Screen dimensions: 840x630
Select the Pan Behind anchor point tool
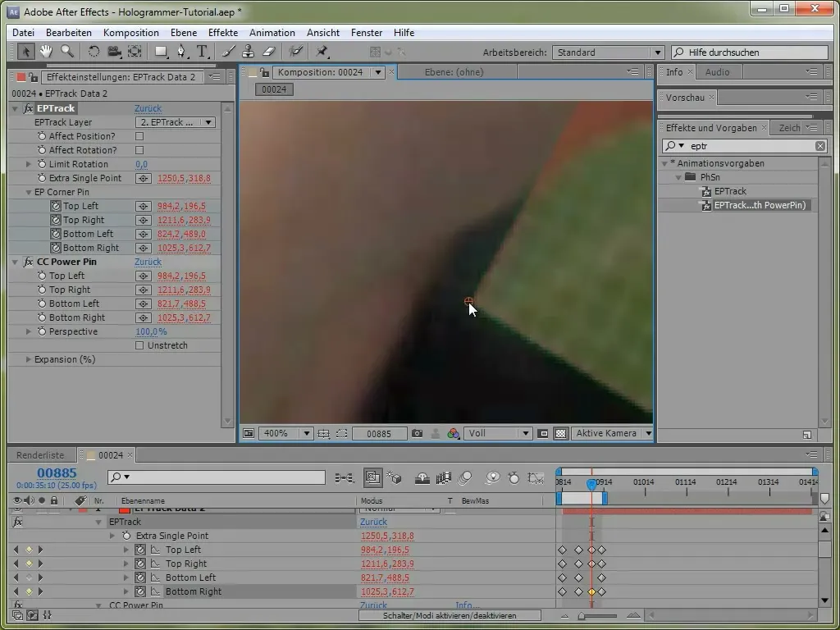coord(135,52)
